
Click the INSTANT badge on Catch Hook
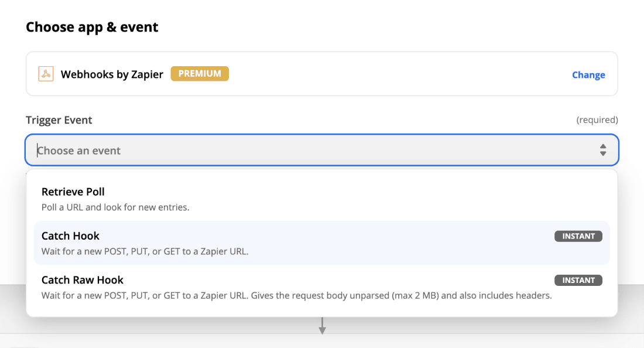click(x=578, y=236)
